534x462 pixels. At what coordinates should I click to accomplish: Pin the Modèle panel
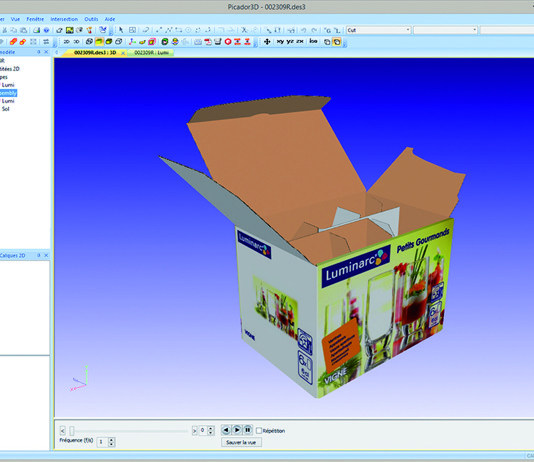point(39,52)
